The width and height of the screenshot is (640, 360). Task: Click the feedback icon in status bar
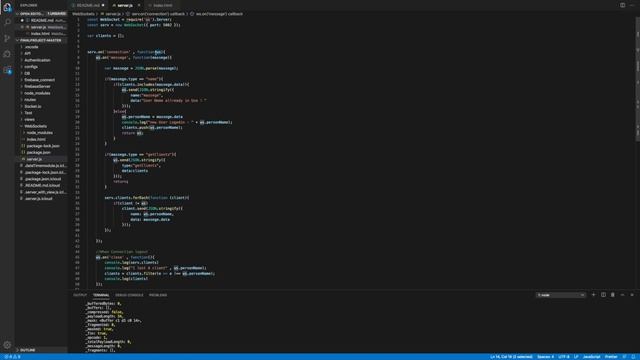click(x=624, y=357)
